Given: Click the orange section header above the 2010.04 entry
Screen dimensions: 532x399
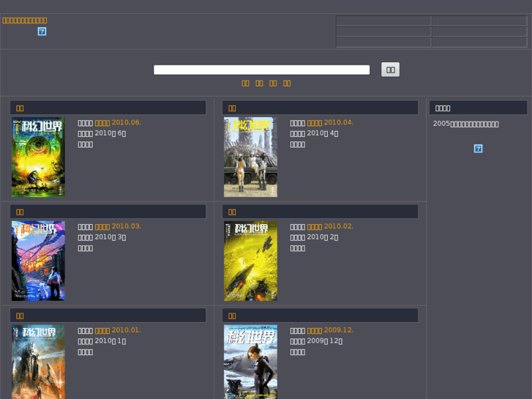Looking at the screenshot, I should tap(232, 108).
